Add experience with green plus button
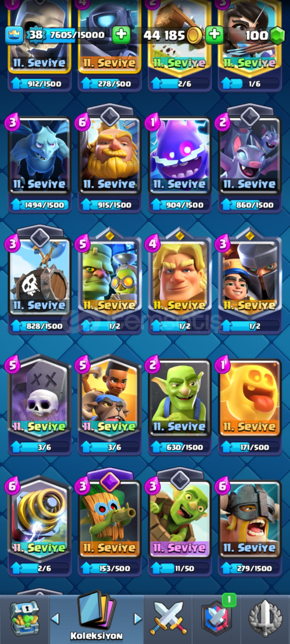The width and height of the screenshot is (290, 644). click(121, 35)
